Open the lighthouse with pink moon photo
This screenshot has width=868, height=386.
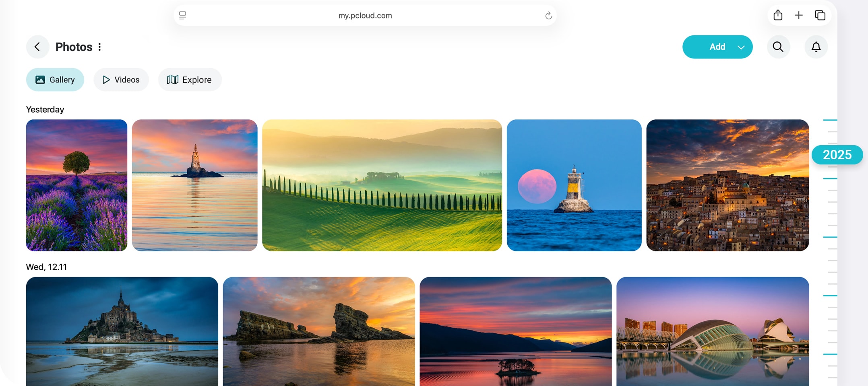tap(574, 185)
